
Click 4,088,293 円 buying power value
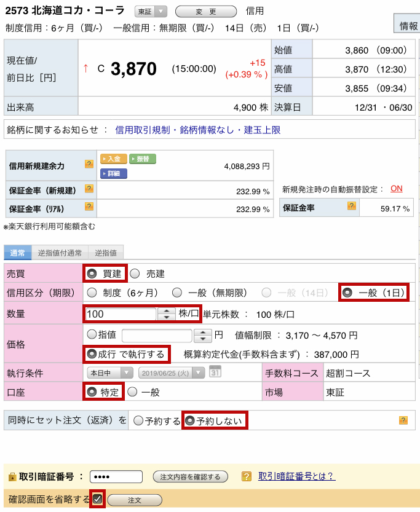click(247, 167)
